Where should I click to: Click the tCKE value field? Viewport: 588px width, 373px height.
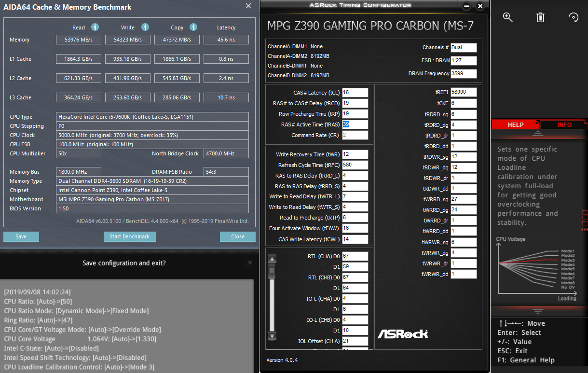tap(464, 103)
